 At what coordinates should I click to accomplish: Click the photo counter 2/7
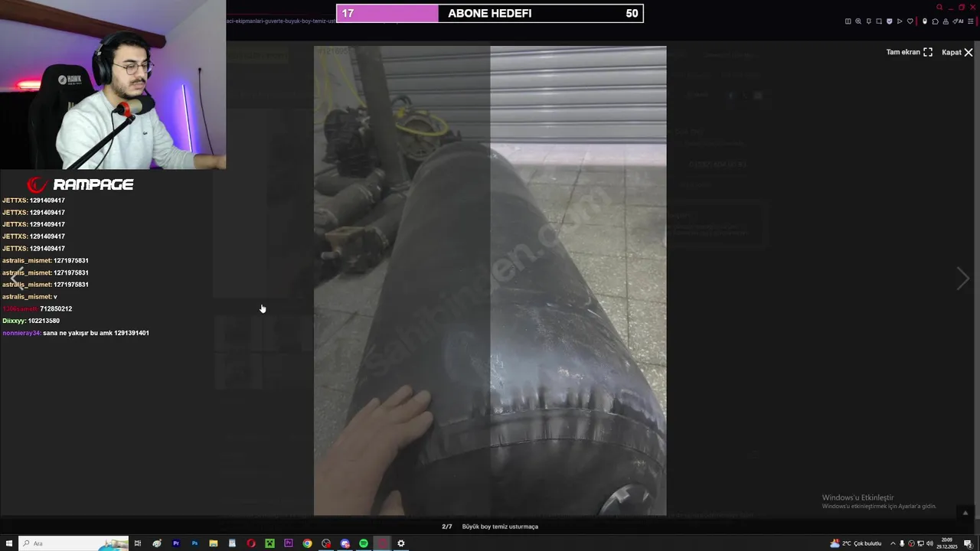[x=447, y=527]
